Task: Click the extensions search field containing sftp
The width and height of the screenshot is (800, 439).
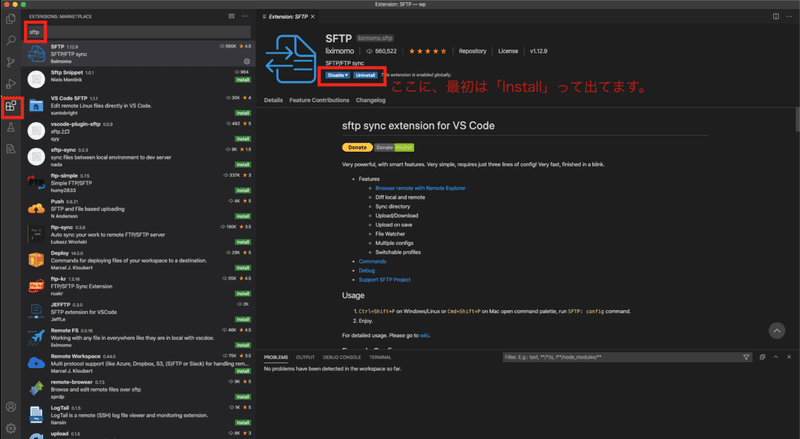Action: (138, 32)
